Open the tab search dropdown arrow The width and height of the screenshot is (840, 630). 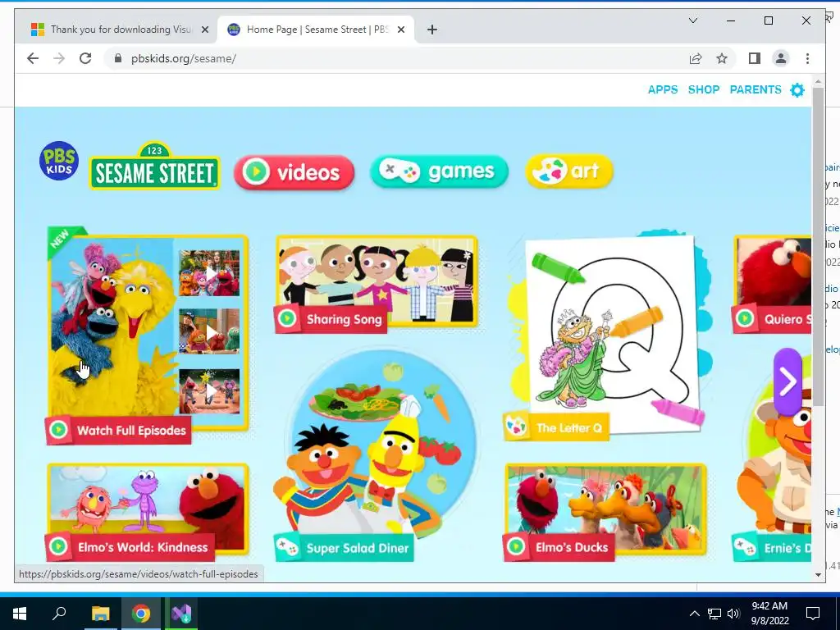(x=692, y=21)
